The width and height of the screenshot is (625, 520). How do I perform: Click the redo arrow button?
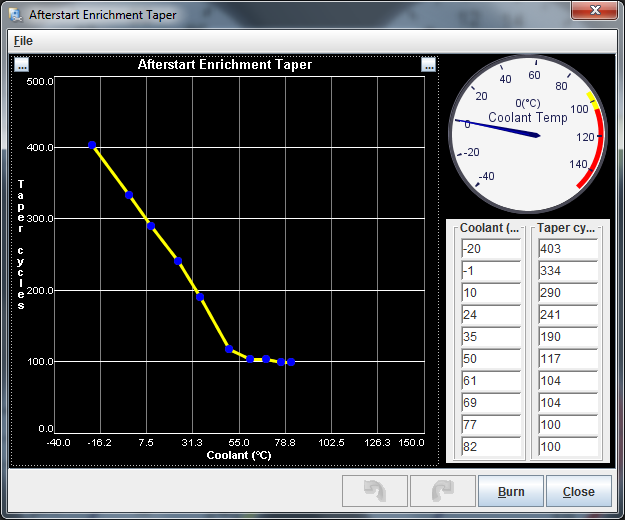point(441,491)
